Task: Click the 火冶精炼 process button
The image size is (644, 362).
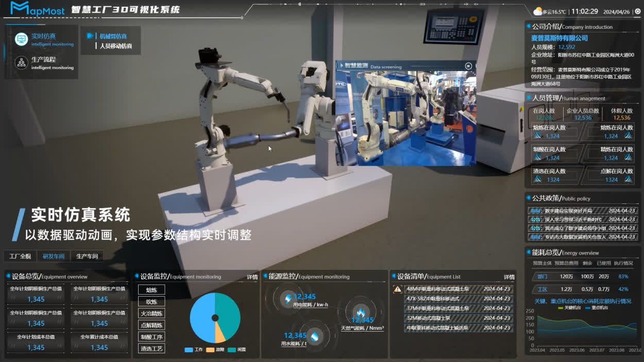Action: pos(151,314)
